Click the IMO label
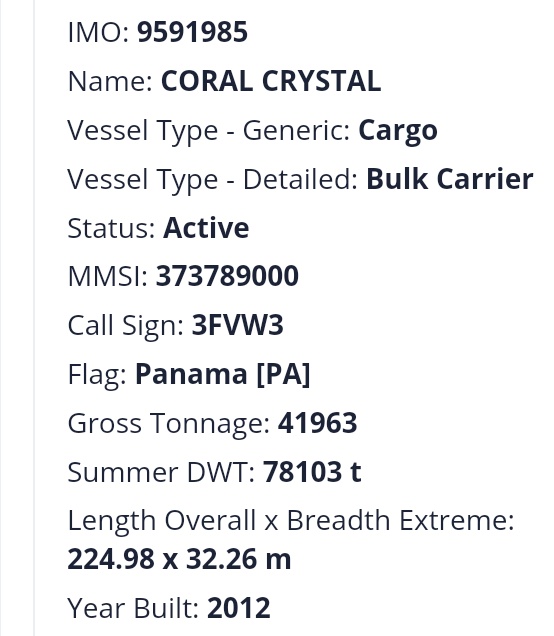554x636 pixels. click(x=99, y=32)
